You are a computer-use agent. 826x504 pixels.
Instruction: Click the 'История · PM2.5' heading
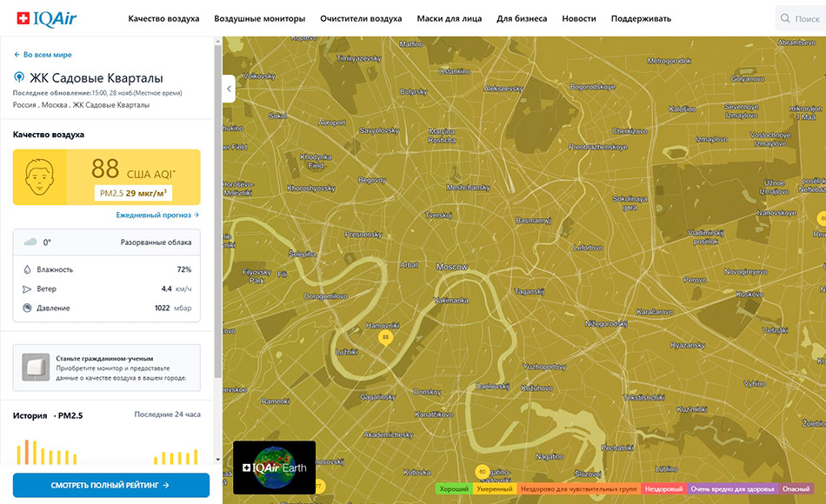[x=48, y=415]
